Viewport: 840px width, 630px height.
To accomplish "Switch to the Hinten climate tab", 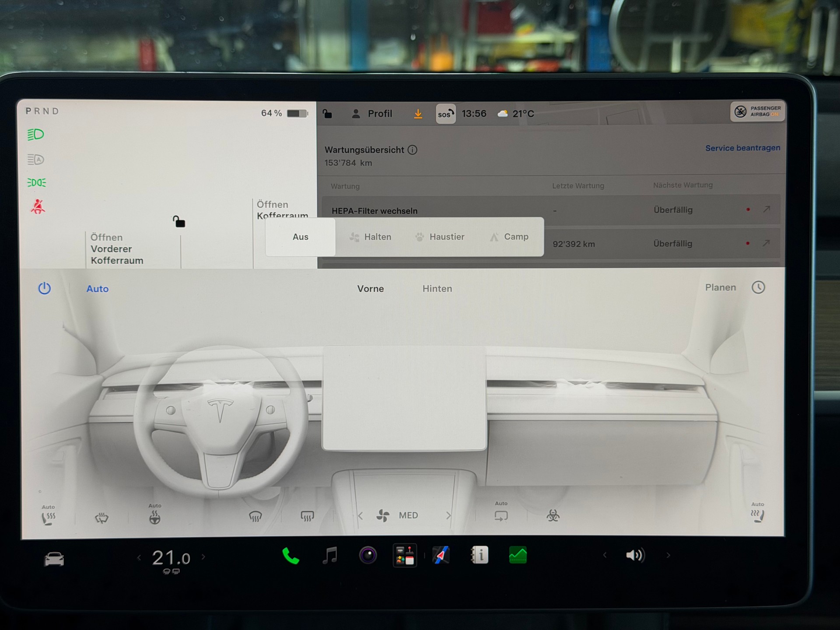I will tap(437, 289).
